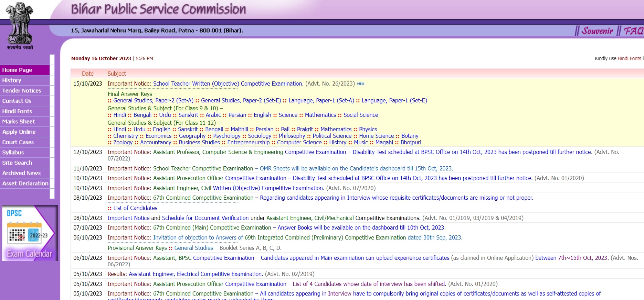Open School Teacher Written (Objective) Competitive Examination notice
This screenshot has width=644, height=300.
coord(228,84)
